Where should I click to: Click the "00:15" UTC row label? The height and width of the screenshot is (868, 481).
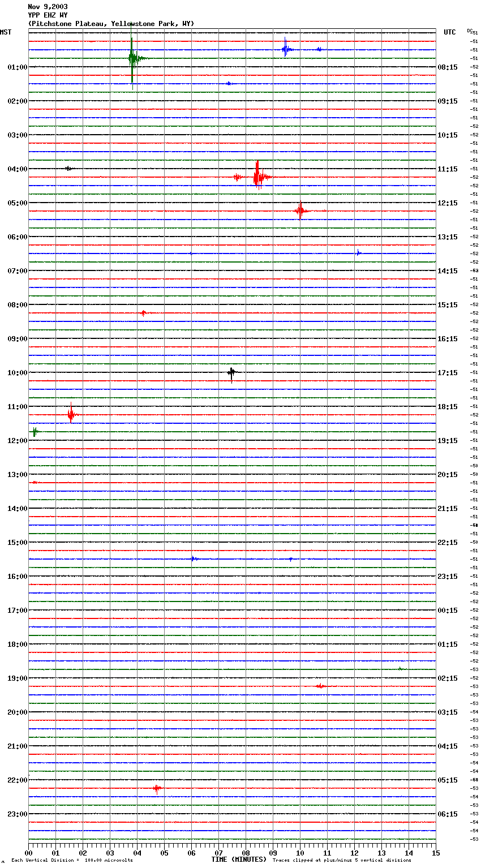point(448,610)
